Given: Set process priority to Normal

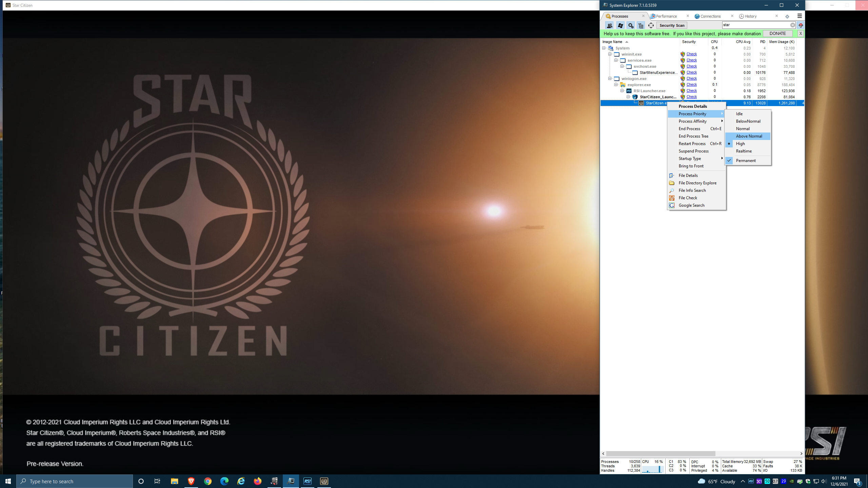Looking at the screenshot, I should 748,129.
